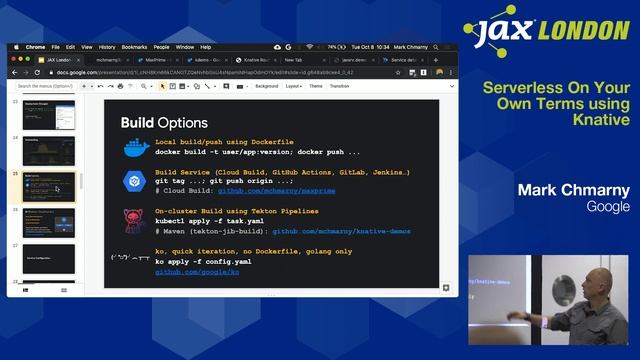Click the Chrome profile avatar
640x360 pixels.
pos(440,72)
